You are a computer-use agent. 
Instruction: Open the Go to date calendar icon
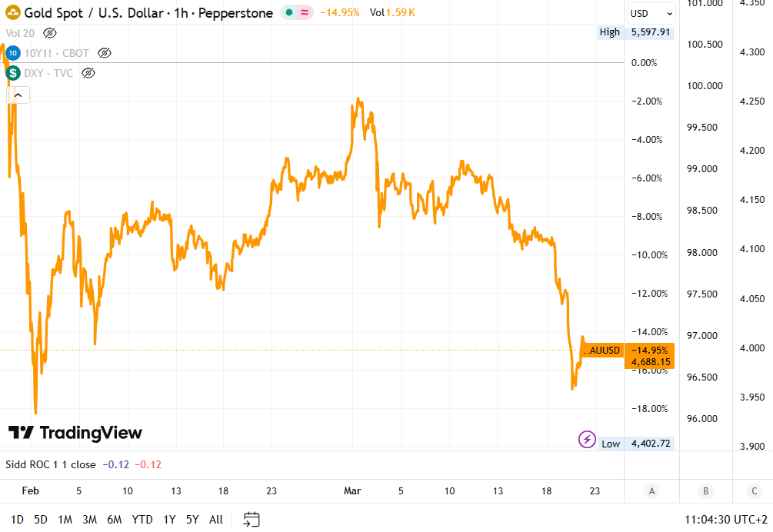click(252, 520)
